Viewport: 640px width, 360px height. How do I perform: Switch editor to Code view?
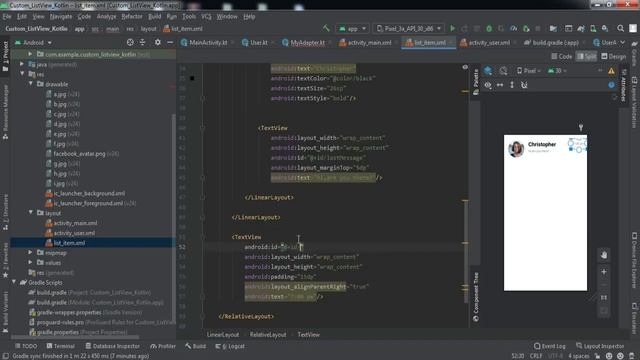(561, 56)
